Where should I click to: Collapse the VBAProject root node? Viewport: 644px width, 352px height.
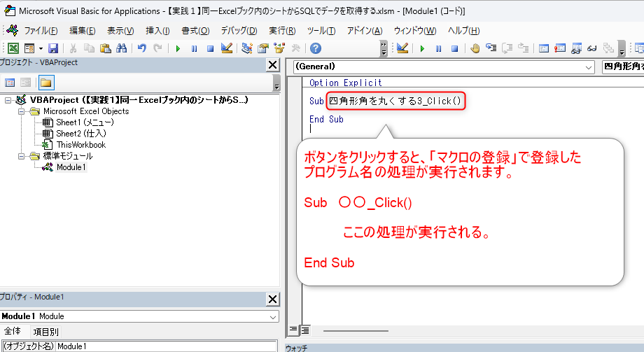(8, 100)
